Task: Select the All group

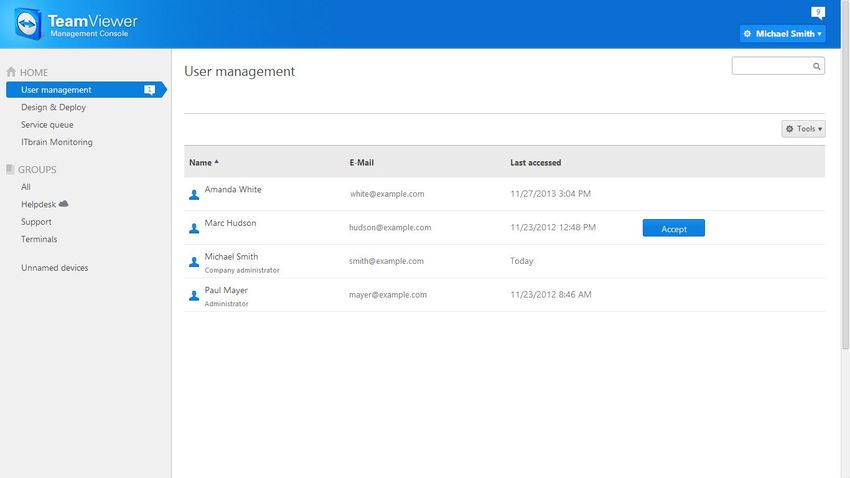Action: click(x=25, y=187)
